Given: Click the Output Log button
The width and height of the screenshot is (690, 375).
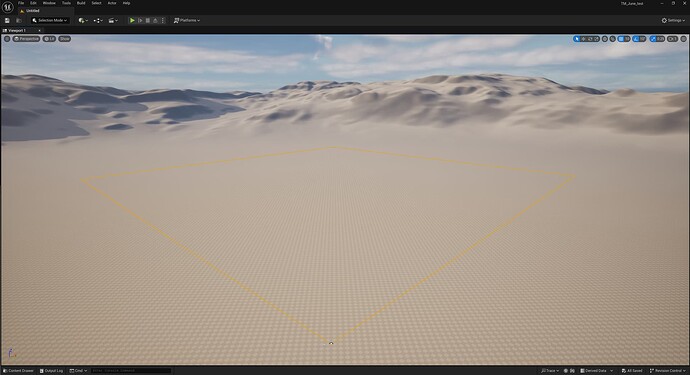Looking at the screenshot, I should point(51,371).
